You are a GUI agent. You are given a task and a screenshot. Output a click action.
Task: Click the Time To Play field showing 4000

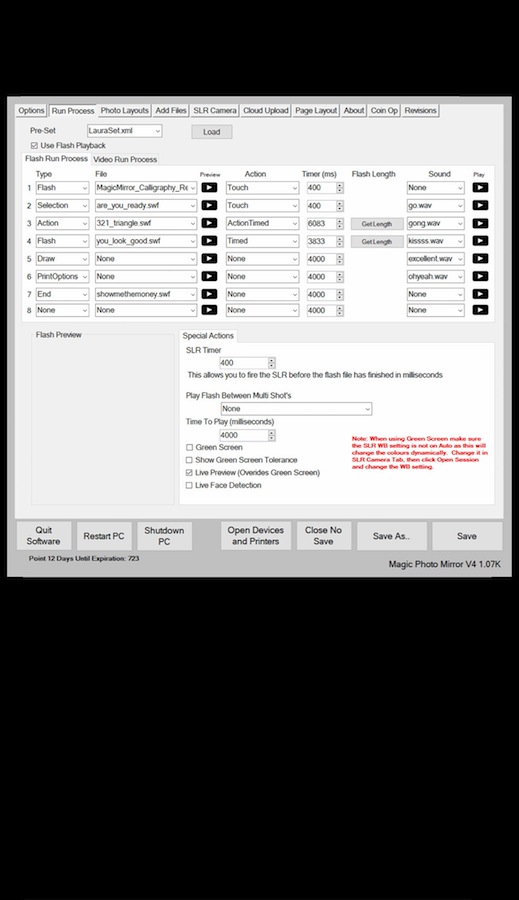(243, 435)
